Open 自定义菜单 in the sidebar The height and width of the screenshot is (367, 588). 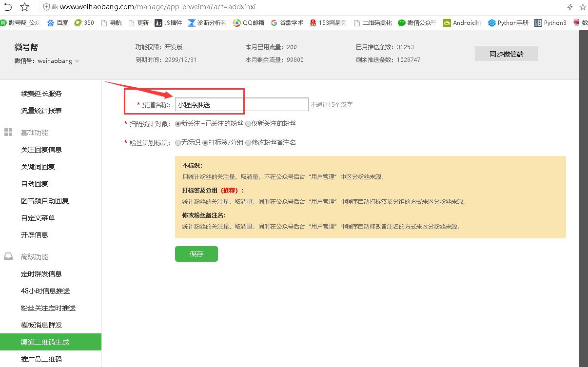click(38, 218)
